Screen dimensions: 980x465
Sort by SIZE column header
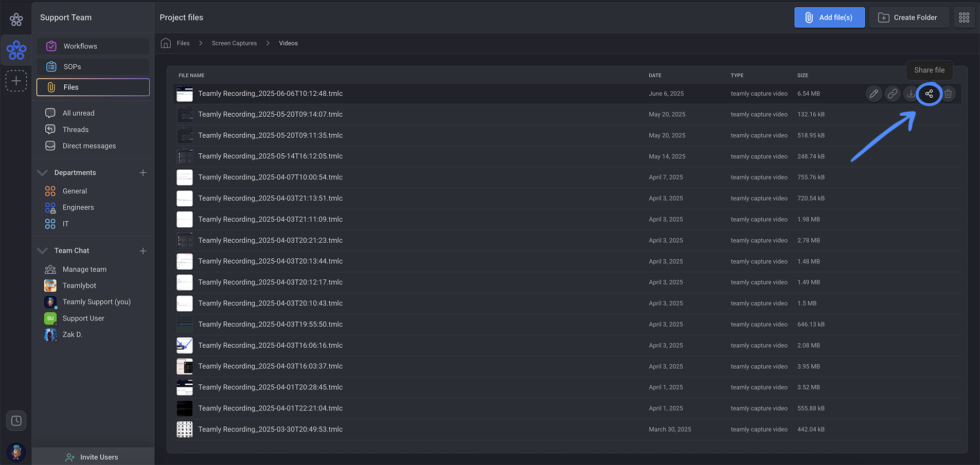[x=803, y=76]
